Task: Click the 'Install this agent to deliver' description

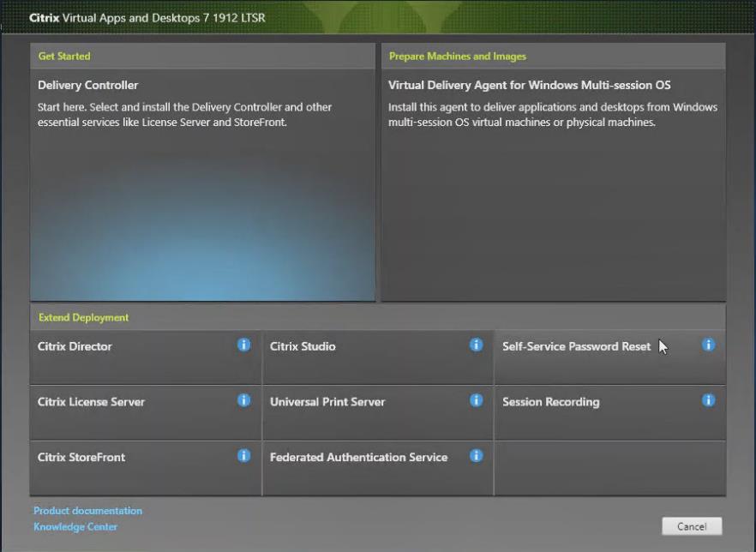Action: tap(553, 114)
